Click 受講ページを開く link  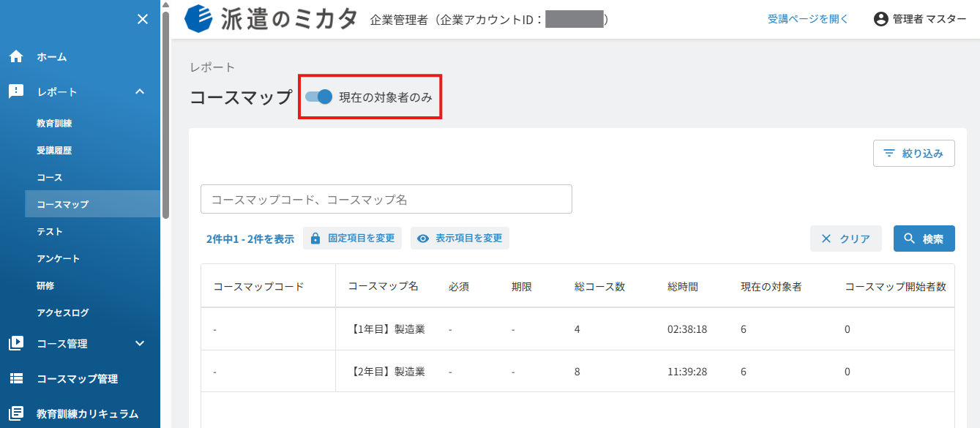(808, 19)
